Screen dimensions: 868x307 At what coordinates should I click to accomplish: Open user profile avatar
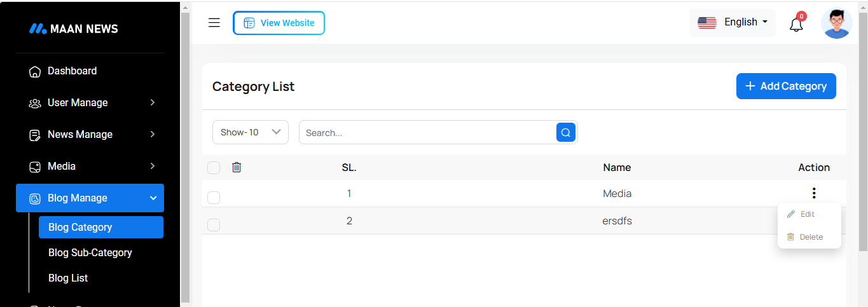click(836, 24)
